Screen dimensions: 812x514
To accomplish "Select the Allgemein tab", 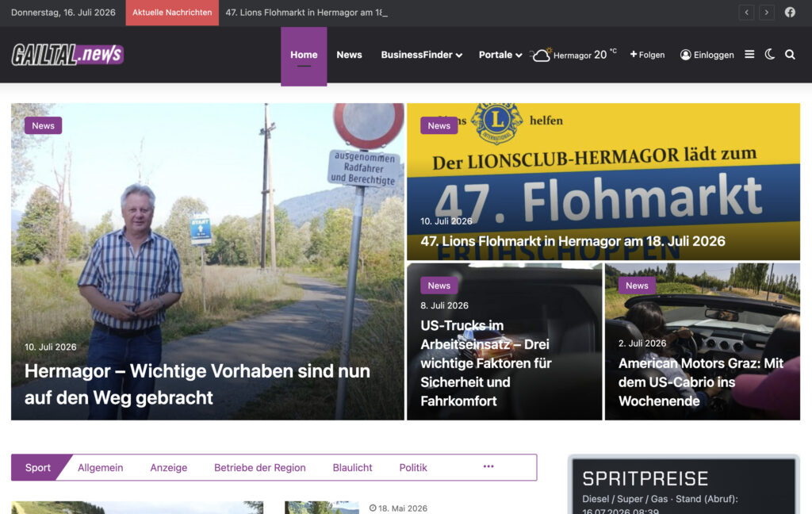I will (101, 467).
